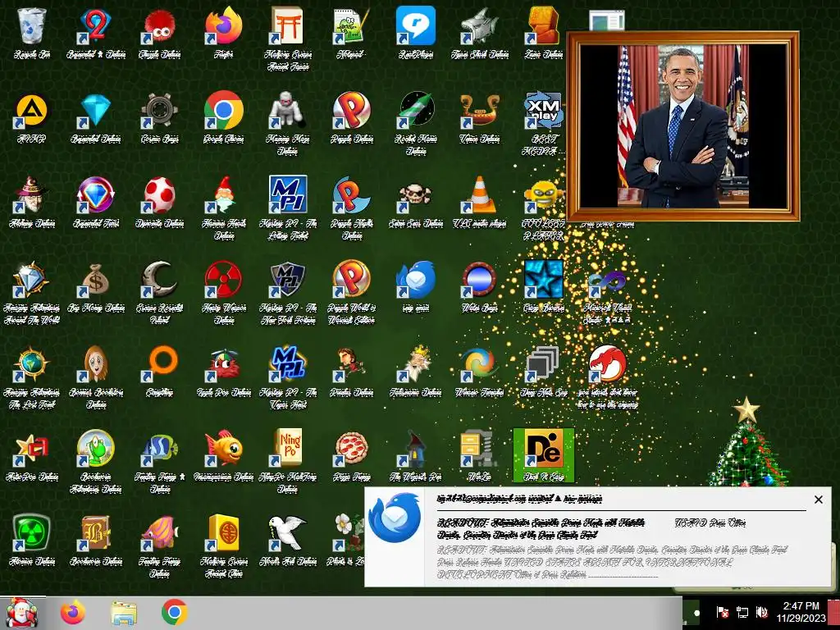Open the Rocket Mania Deluxe icon

[x=416, y=111]
